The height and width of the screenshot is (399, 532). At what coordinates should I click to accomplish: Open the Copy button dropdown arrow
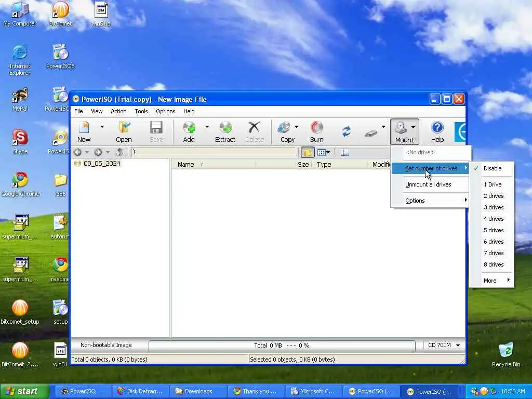click(x=296, y=127)
